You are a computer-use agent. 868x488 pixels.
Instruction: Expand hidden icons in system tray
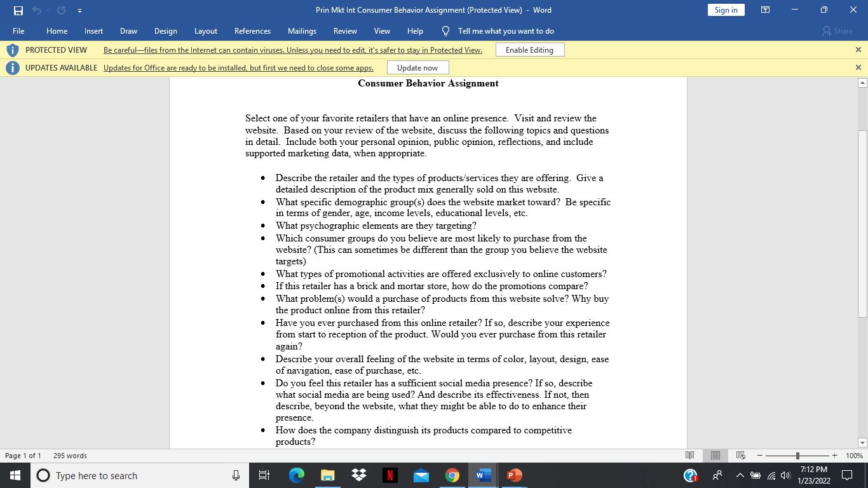(x=739, y=475)
